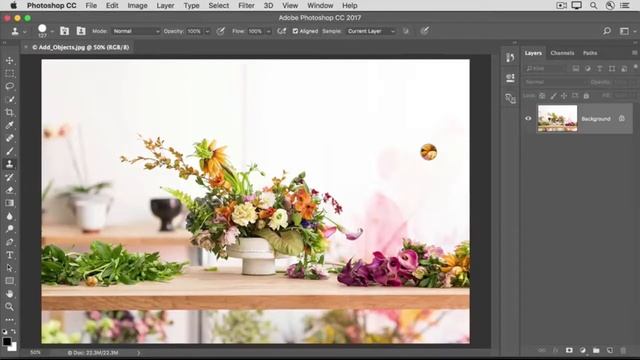The width and height of the screenshot is (640, 360).
Task: Open the Layers panel options menu
Action: point(635,53)
